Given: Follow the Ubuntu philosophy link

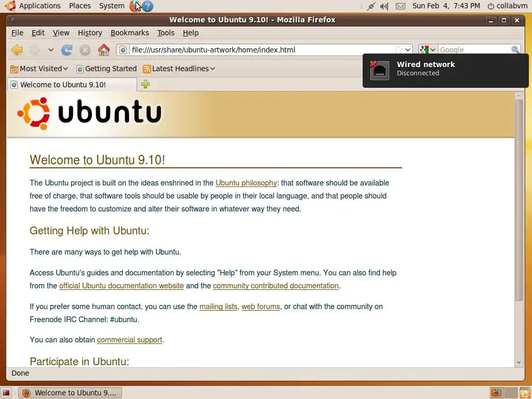Looking at the screenshot, I should pos(246,183).
